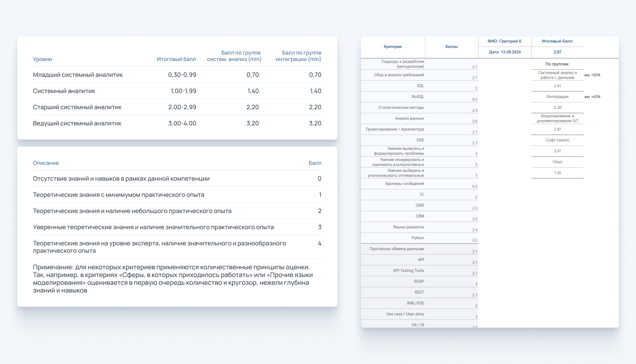Click the 'Критерии' header cell
This screenshot has width=636, height=364.
[x=393, y=47]
